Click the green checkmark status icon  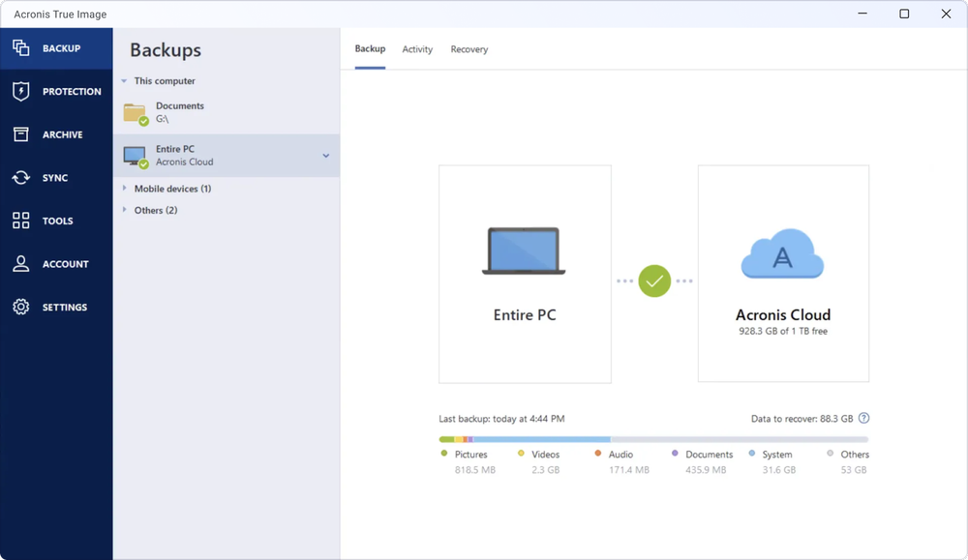click(654, 280)
